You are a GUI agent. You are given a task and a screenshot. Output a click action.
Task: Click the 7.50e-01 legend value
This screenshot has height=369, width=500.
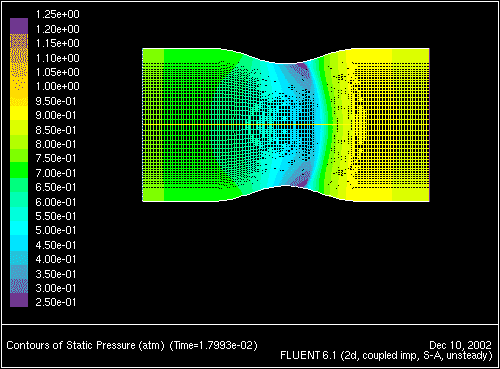click(56, 158)
